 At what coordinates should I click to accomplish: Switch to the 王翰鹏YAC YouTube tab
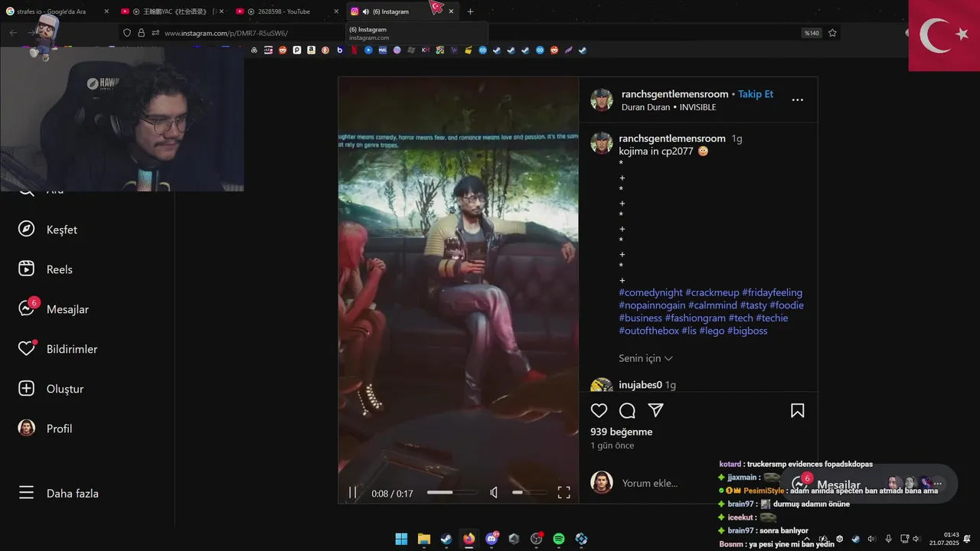pos(173,11)
